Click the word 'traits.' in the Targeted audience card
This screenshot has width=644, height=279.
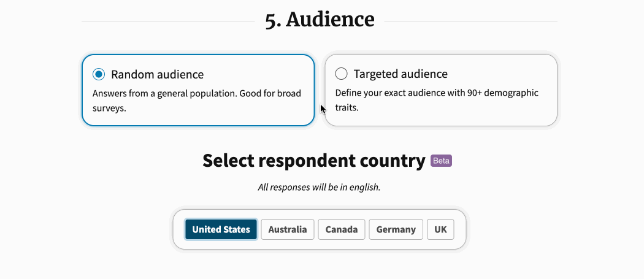tap(347, 107)
